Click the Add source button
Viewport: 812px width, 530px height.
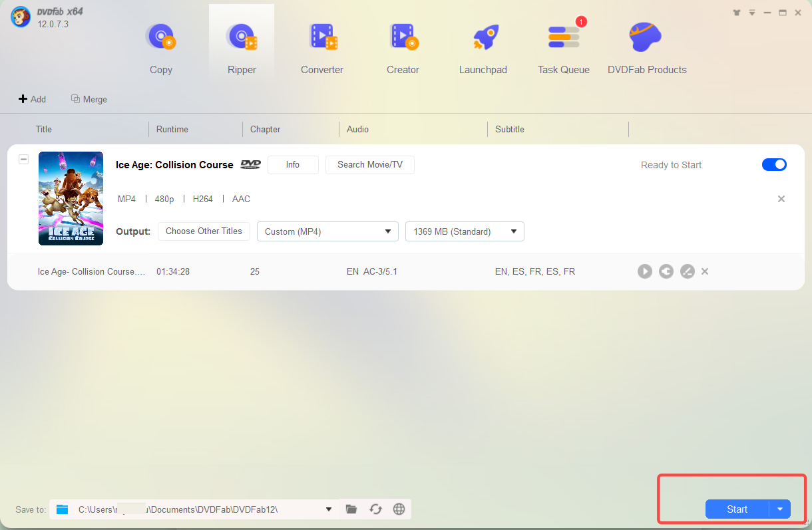32,99
